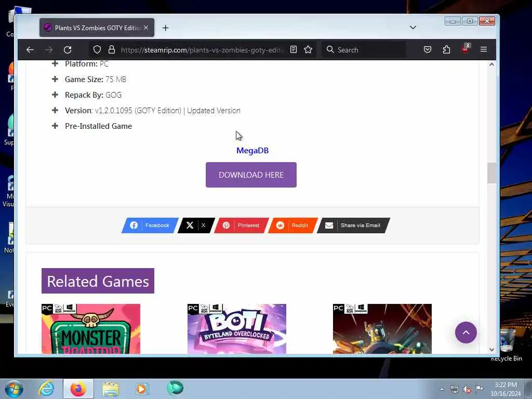The height and width of the screenshot is (399, 532).
Task: Open the Firefox extensions menu
Action: [x=446, y=49]
